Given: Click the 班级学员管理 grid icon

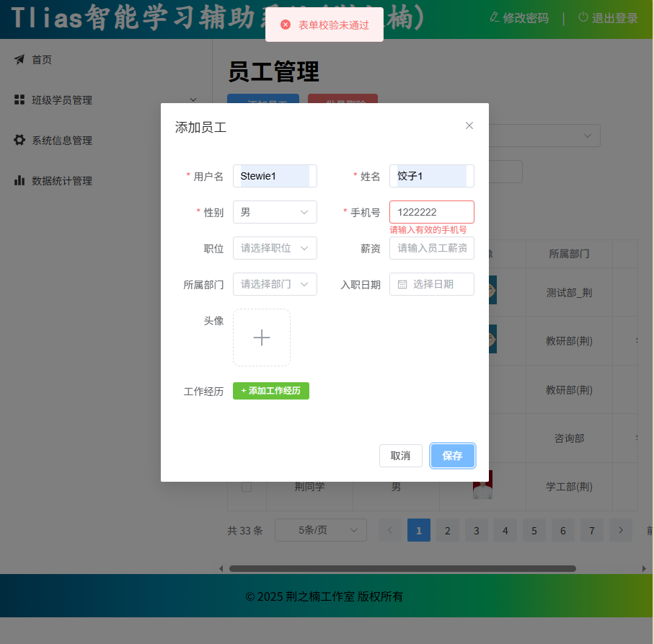Looking at the screenshot, I should (x=19, y=100).
